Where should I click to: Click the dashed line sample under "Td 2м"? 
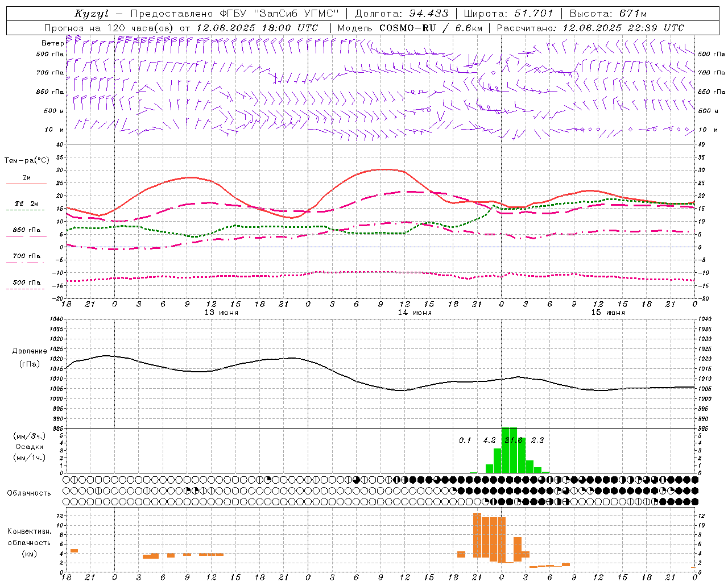pos(25,210)
